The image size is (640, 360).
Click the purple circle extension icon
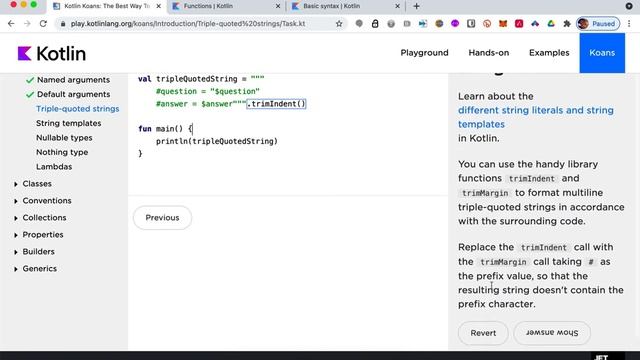pos(455,24)
